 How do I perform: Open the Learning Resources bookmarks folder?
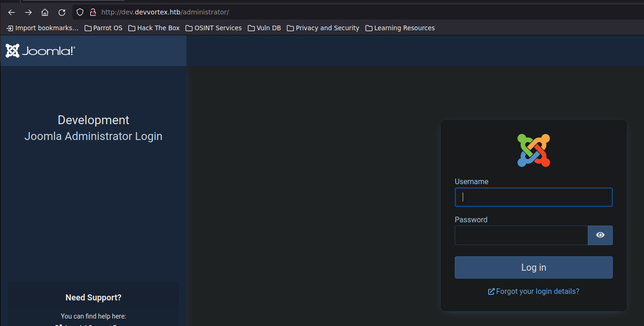tap(400, 28)
